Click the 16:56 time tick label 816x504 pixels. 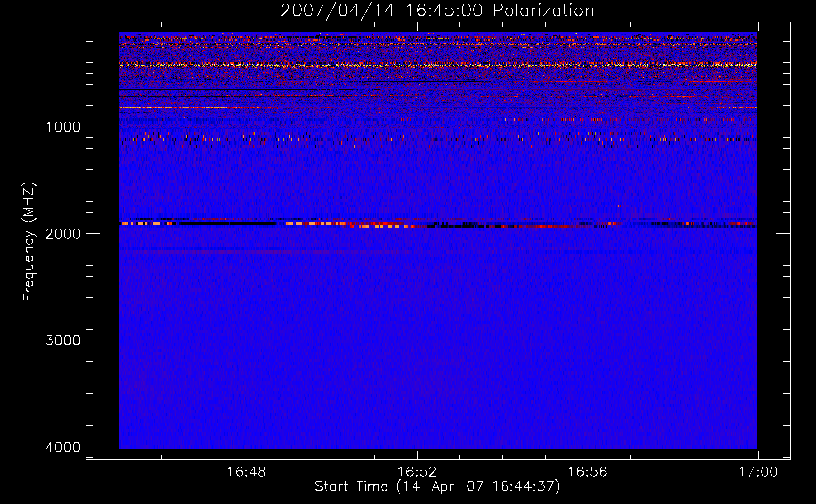[x=588, y=472]
